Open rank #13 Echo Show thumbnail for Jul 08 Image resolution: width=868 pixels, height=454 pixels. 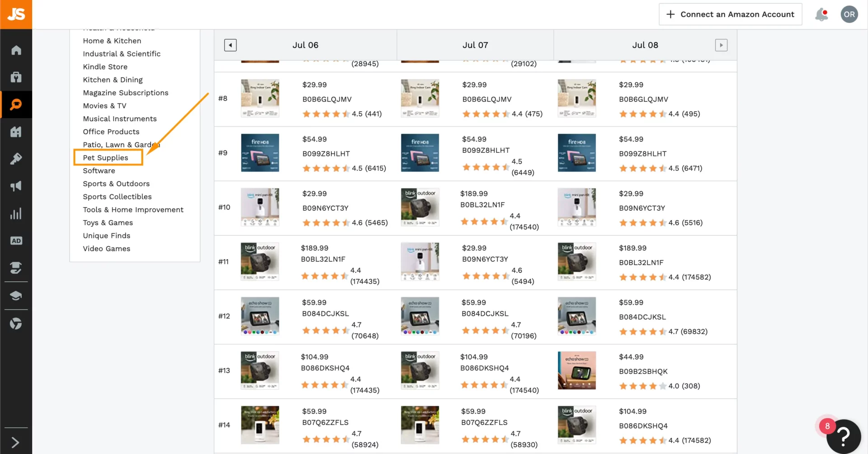577,370
